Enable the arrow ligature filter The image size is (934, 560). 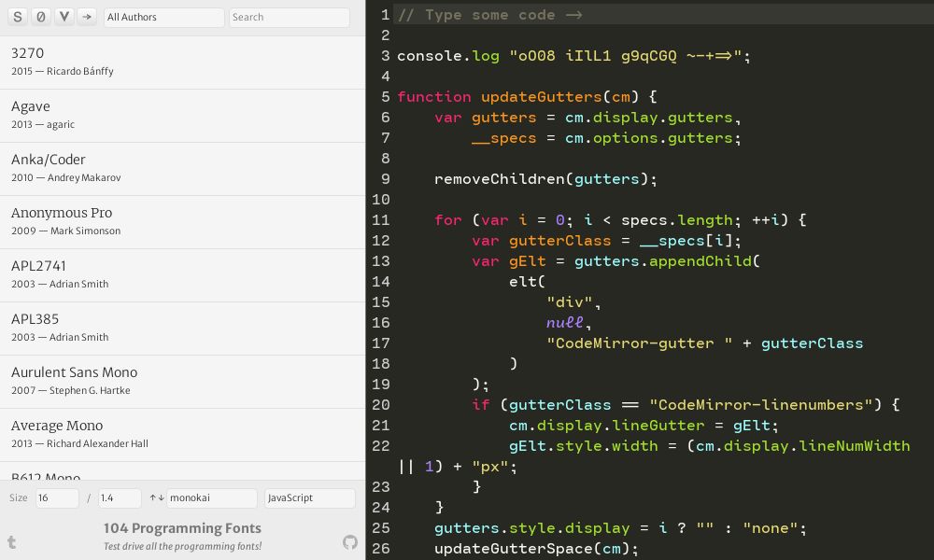[86, 16]
